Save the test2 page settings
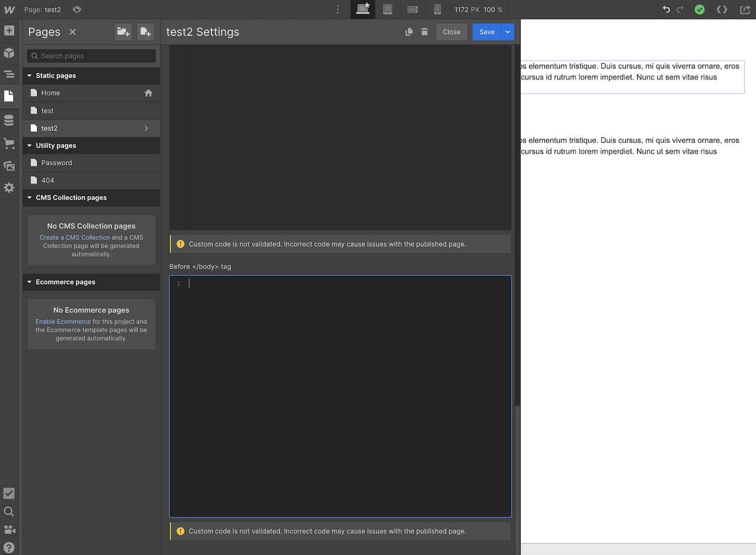Image resolution: width=756 pixels, height=555 pixels. pyautogui.click(x=487, y=32)
